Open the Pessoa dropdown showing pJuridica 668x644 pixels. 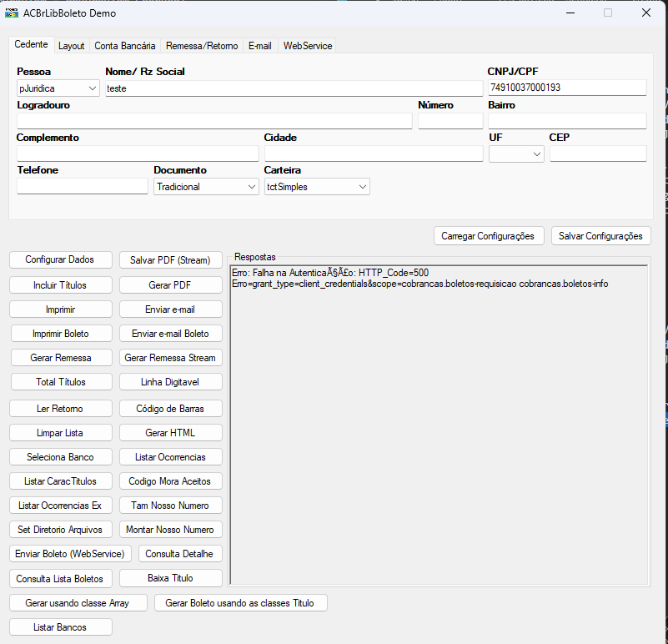coord(58,88)
